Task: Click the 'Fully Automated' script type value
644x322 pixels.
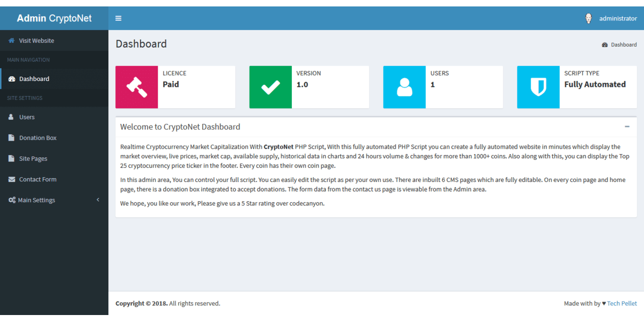Action: tap(595, 84)
